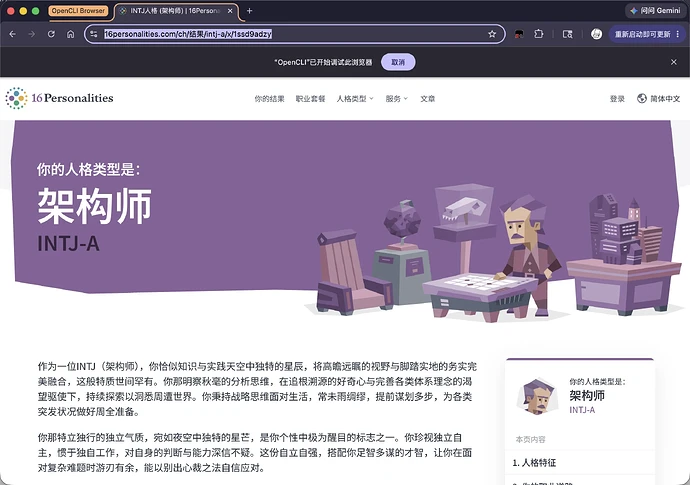
Task: Go forward with the browser arrow
Action: point(32,34)
